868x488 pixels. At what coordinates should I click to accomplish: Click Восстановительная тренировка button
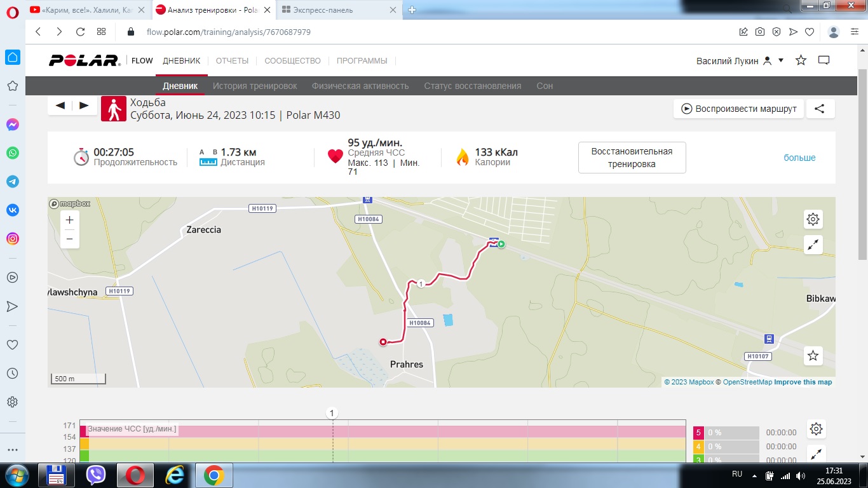[x=632, y=158]
